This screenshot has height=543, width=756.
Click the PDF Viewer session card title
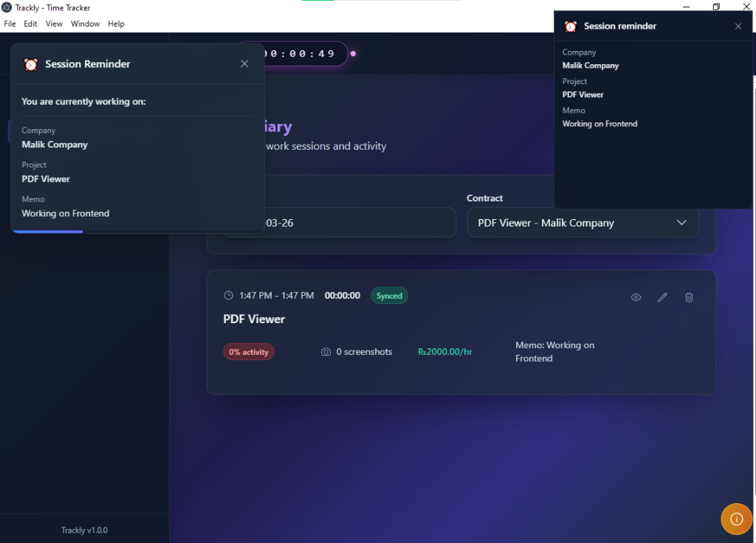[254, 319]
